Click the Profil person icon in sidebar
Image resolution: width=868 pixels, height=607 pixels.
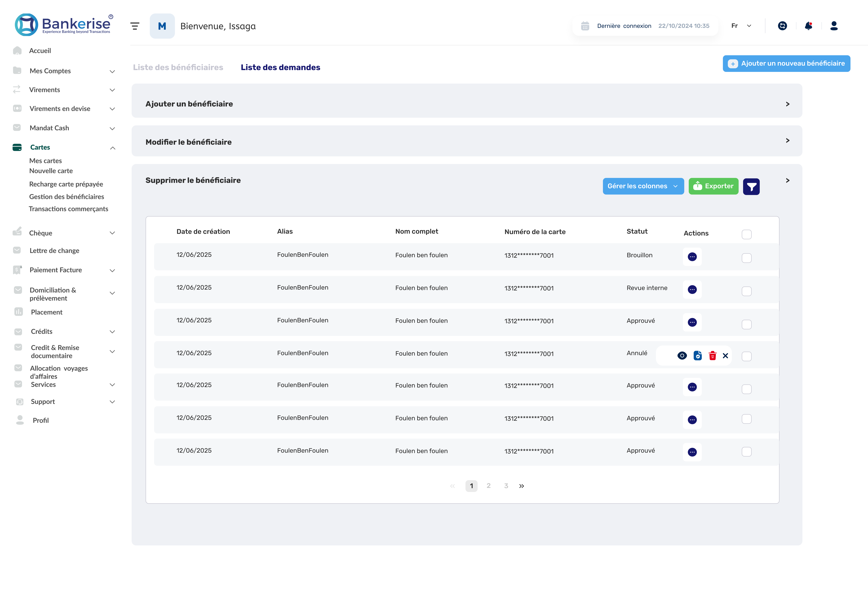coord(20,420)
